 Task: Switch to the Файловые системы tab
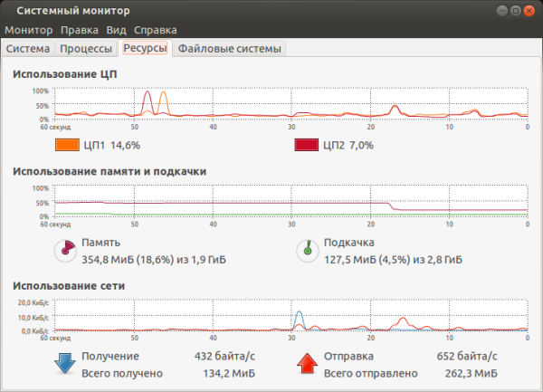(229, 49)
